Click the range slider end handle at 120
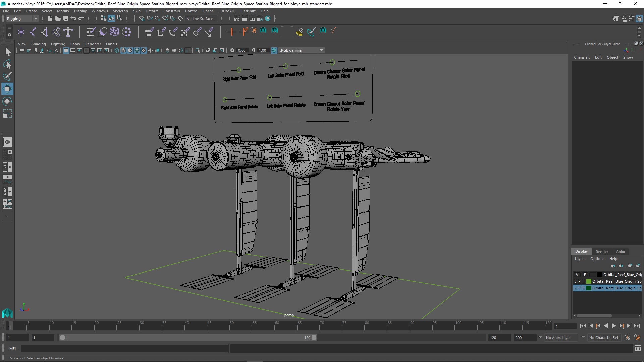 pos(314,338)
